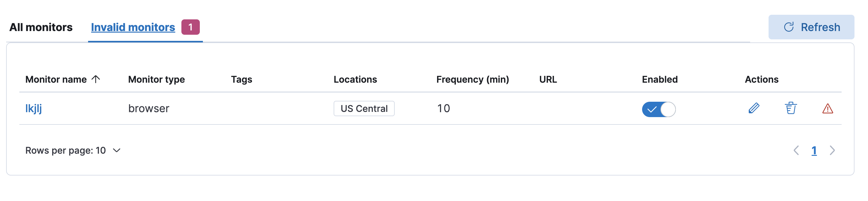Image resolution: width=868 pixels, height=201 pixels.
Task: Click the US Central location badge
Action: tap(364, 108)
